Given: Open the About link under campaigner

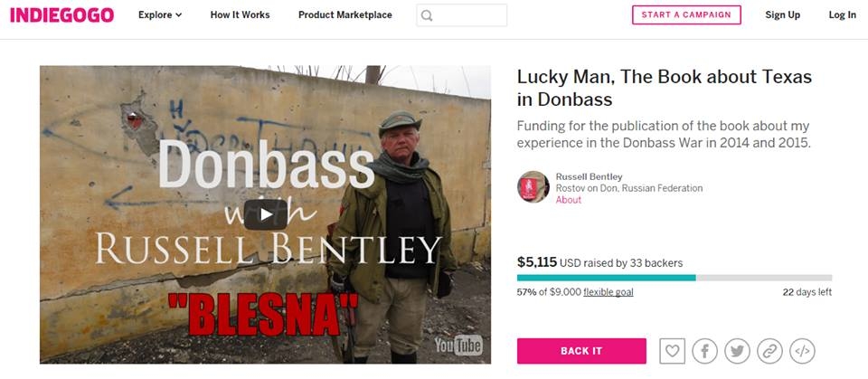Looking at the screenshot, I should tap(569, 200).
